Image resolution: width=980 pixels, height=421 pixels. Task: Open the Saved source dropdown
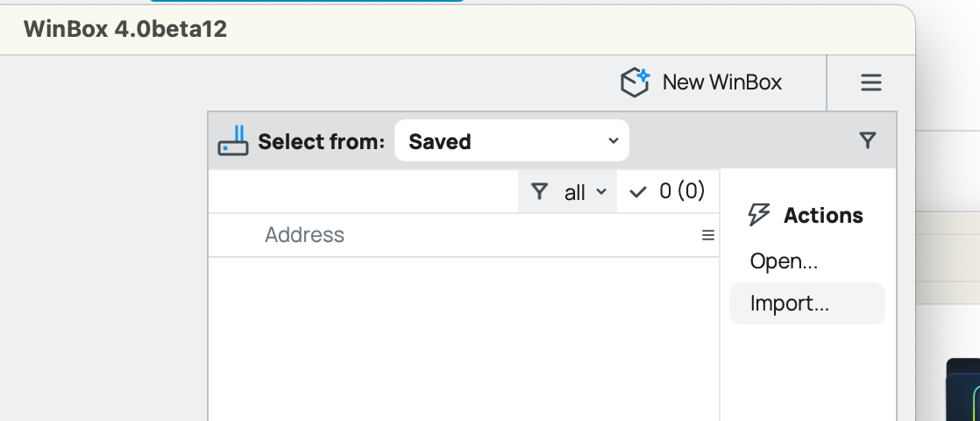511,141
